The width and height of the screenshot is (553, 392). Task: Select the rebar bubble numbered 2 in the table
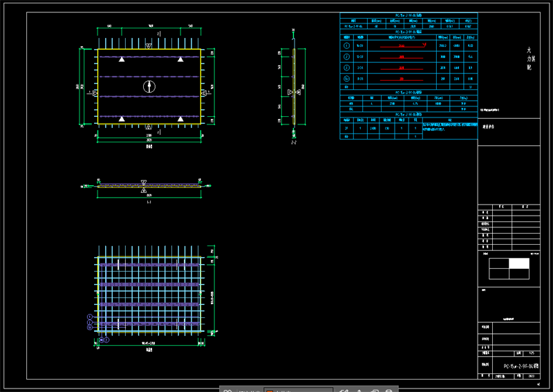tap(346, 57)
